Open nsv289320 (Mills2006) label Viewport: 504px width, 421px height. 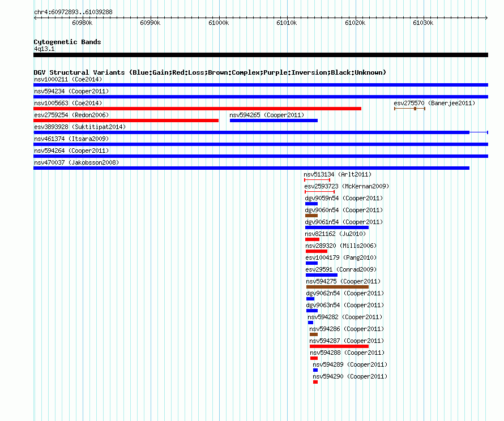[341, 246]
